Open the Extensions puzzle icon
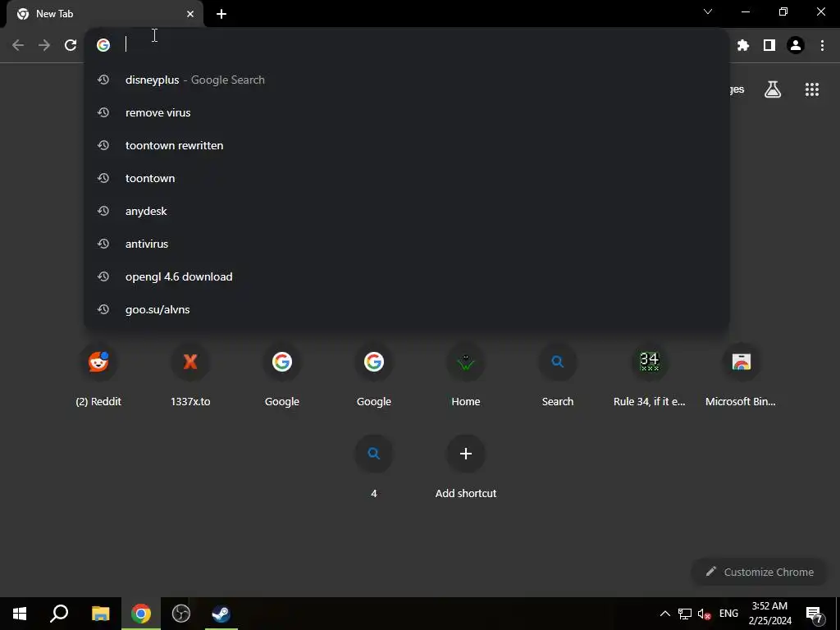This screenshot has height=630, width=840. click(743, 45)
